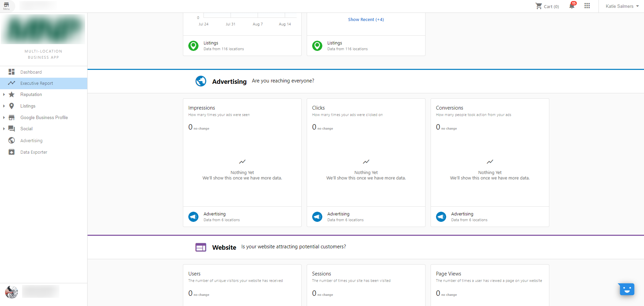Open the Katie Salmers account dropdown

(622, 6)
